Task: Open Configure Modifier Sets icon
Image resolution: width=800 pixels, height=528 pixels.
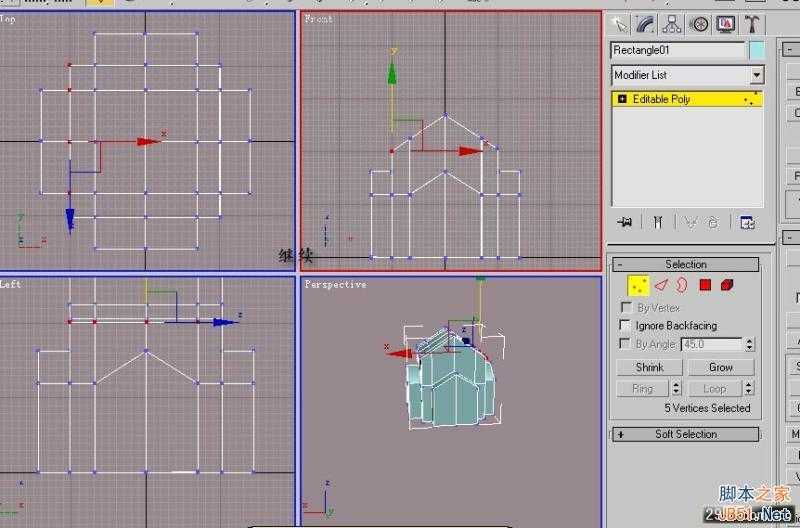Action: coord(747,222)
